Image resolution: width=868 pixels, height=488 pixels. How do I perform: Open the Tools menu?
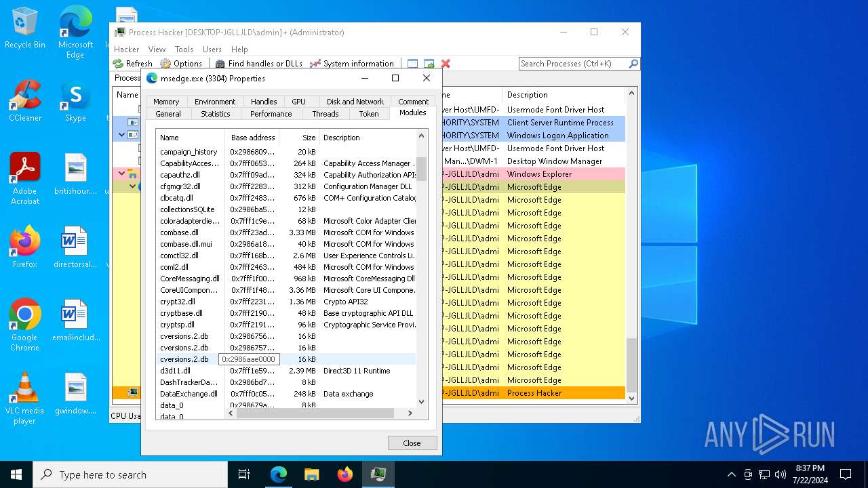pos(184,49)
